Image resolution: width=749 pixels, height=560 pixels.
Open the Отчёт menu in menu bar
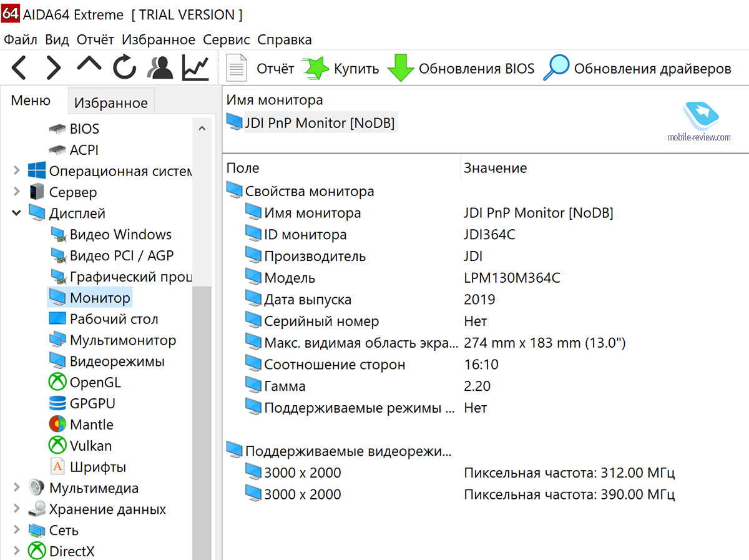pyautogui.click(x=95, y=40)
